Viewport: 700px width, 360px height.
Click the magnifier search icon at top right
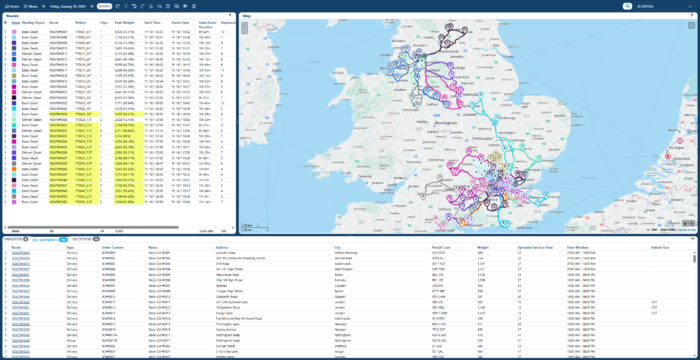(x=627, y=6)
